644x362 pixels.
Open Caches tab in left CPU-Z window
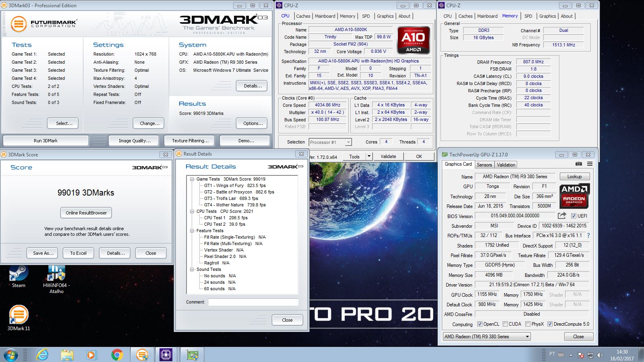click(303, 16)
